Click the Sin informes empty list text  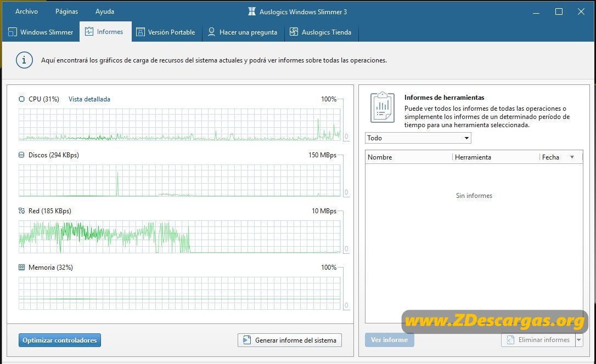pos(474,196)
